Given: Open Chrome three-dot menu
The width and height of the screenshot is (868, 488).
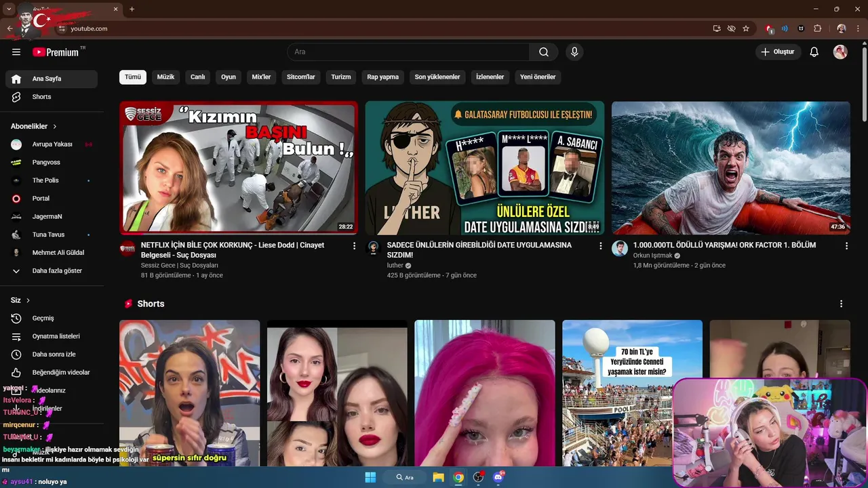Looking at the screenshot, I should pyautogui.click(x=857, y=28).
